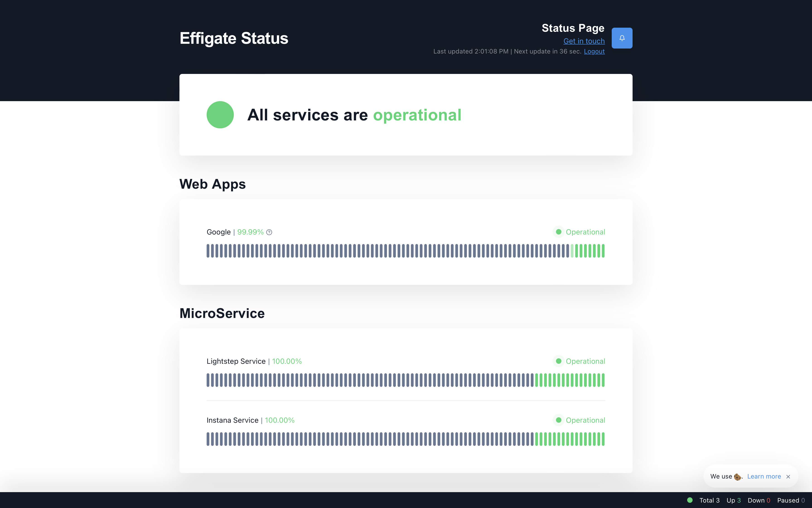Click the Total 3 counter
This screenshot has width=812, height=508.
click(x=709, y=500)
